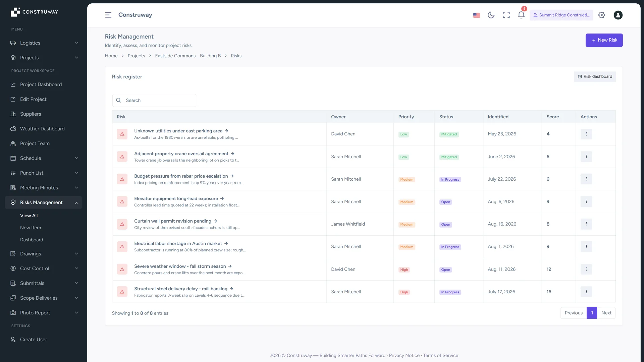
Task: Click the Construway logo
Action: 34,12
